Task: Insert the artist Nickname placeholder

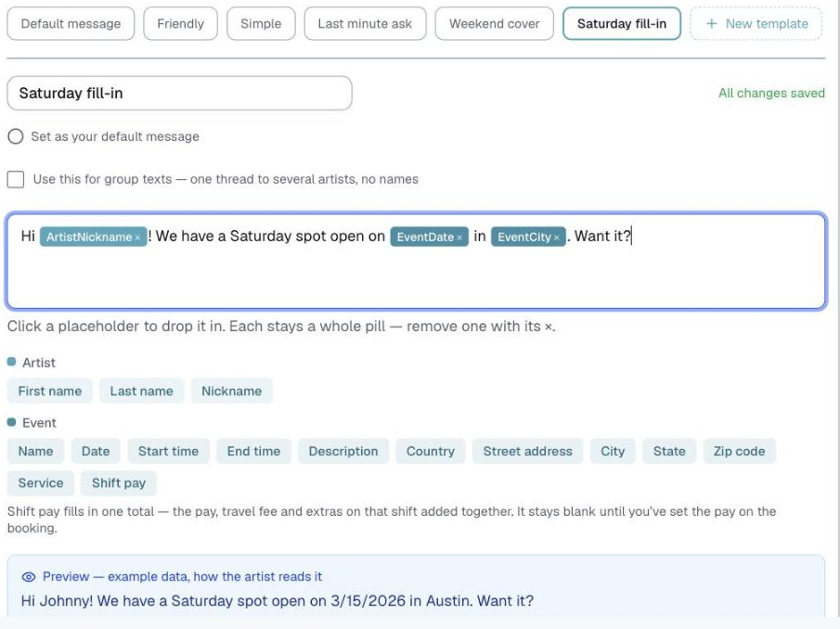Action: (231, 392)
